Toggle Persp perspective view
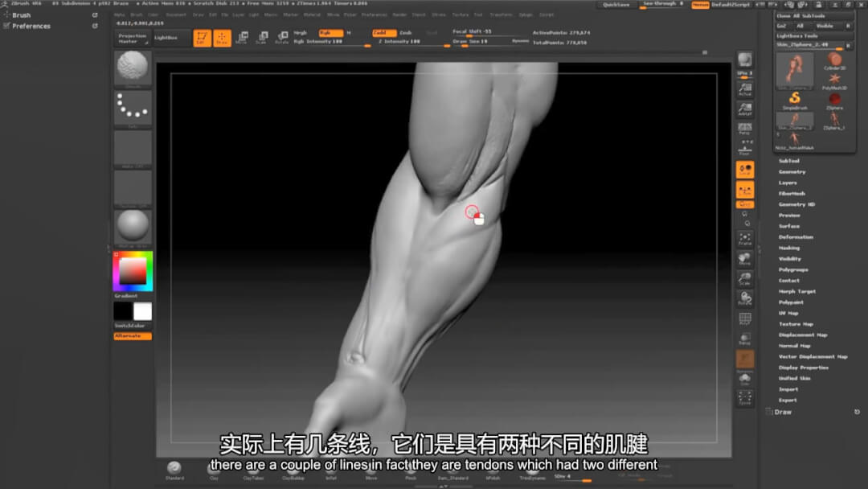This screenshot has height=489, width=868. pyautogui.click(x=744, y=129)
